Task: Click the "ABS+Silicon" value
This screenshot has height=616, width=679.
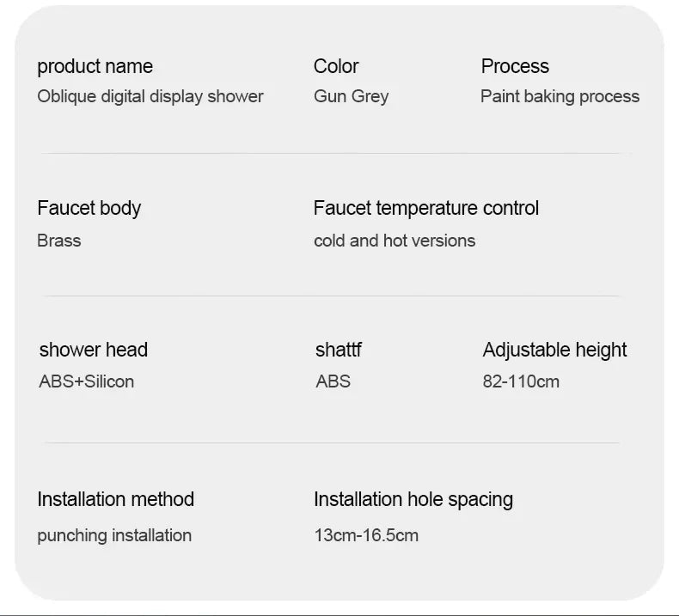Action: tap(86, 381)
